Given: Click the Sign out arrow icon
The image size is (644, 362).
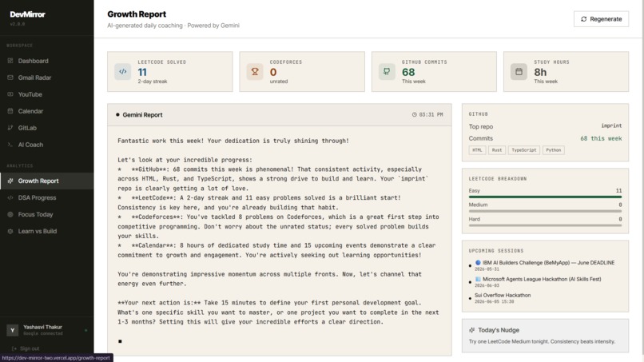Looking at the screenshot, I should (14, 348).
